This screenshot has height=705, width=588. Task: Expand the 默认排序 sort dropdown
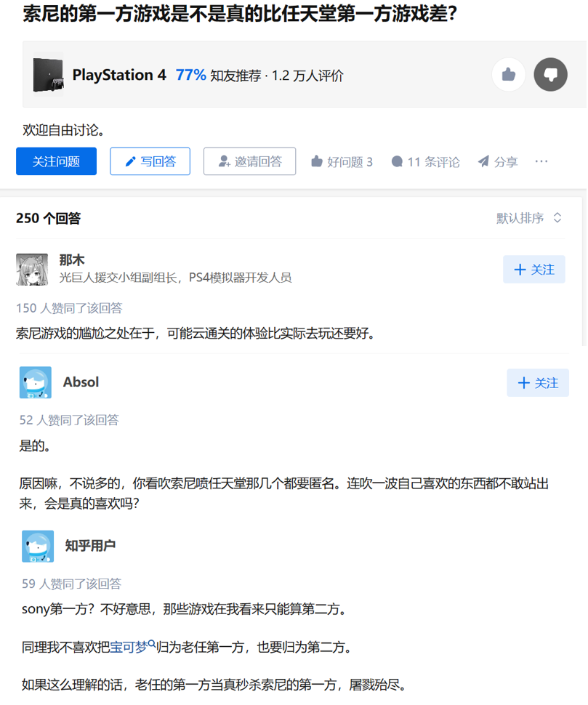coord(529,218)
